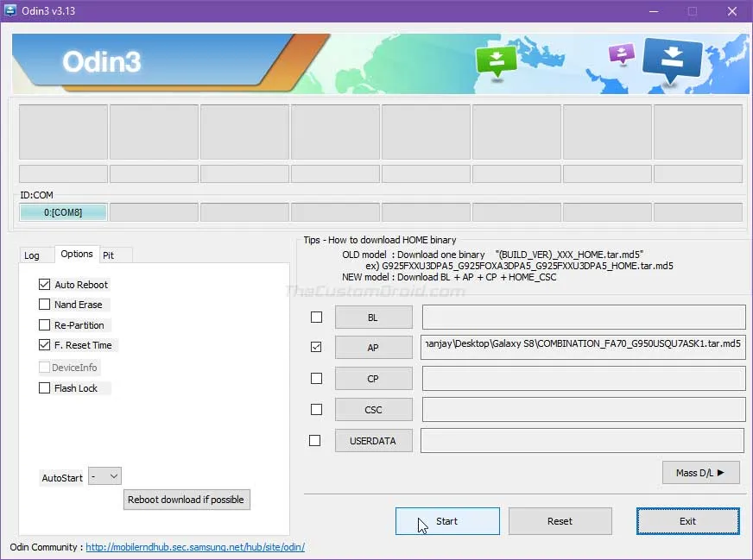Uncheck the F. Reset Time option
Screen dimensions: 753x560
[45, 345]
